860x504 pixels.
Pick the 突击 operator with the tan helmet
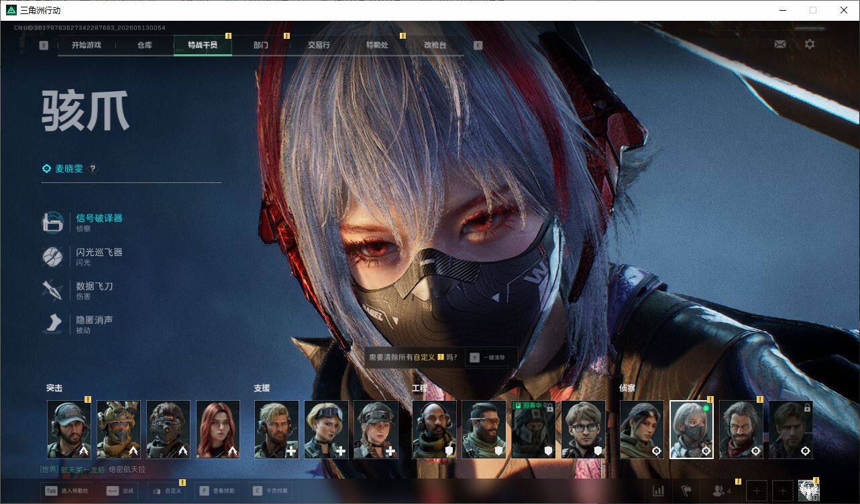[119, 430]
